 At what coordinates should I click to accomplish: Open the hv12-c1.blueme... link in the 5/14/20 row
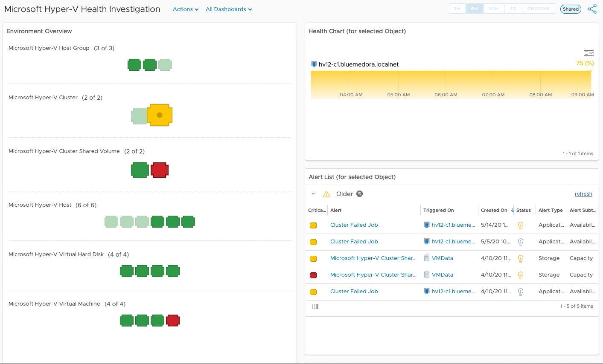pos(453,225)
